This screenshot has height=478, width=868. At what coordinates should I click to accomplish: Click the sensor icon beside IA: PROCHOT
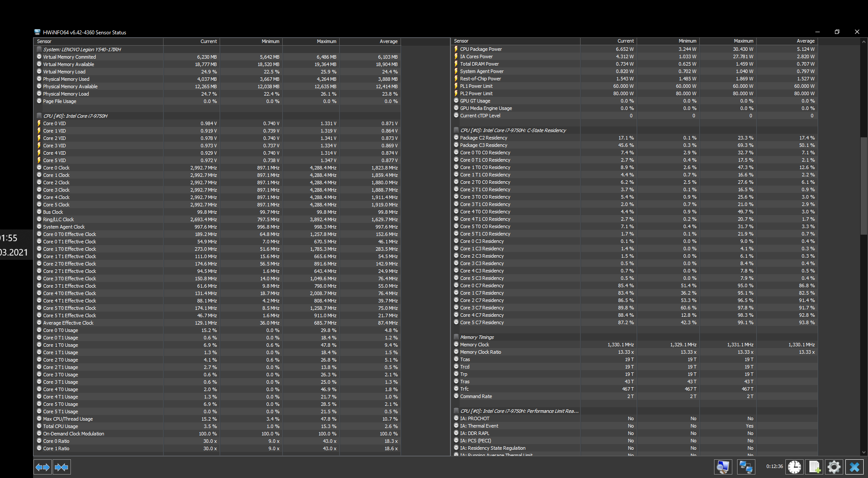pyautogui.click(x=456, y=418)
